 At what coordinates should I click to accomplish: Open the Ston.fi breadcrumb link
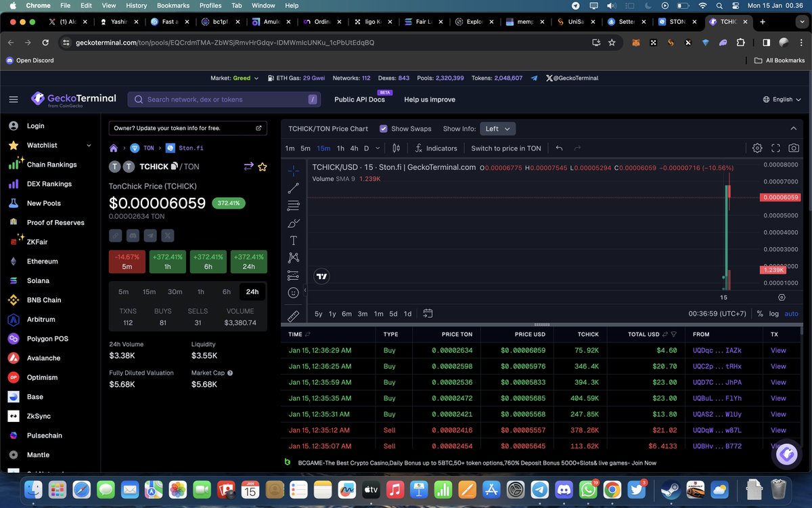[x=191, y=148]
